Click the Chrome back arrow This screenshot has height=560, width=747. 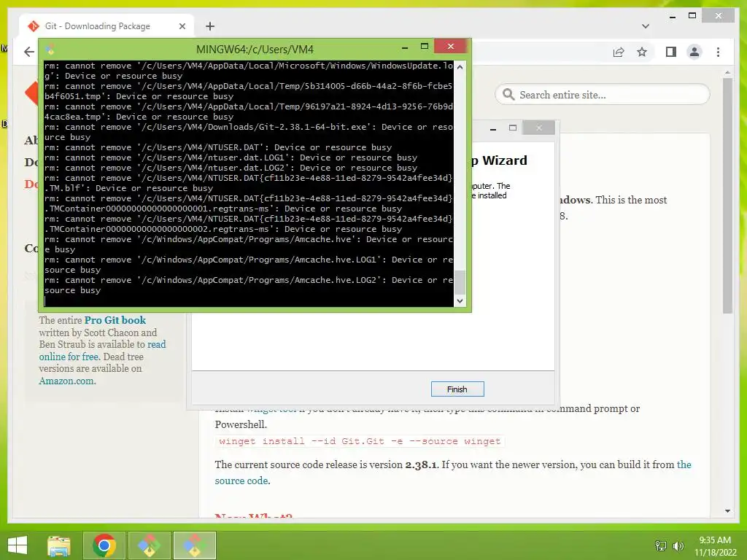coord(29,52)
